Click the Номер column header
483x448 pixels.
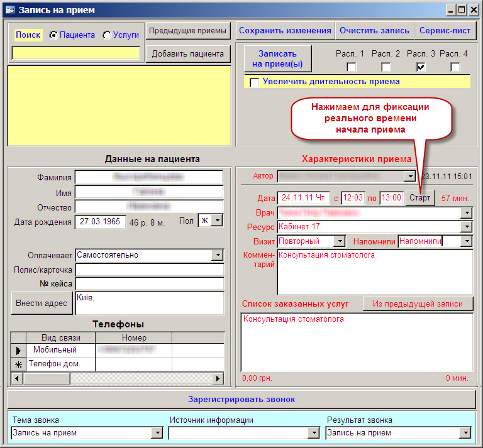134,338
